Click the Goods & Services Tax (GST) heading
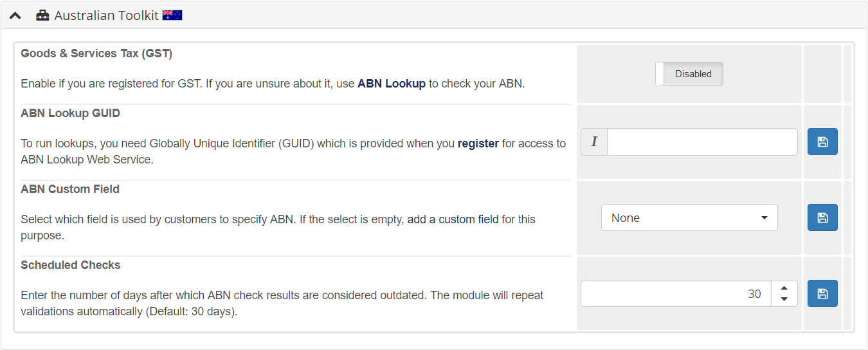The image size is (868, 350). pos(96,53)
